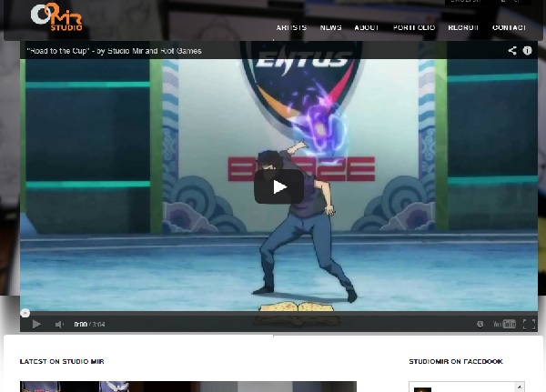
Task: Mute the video with speaker icon
Action: (x=59, y=325)
